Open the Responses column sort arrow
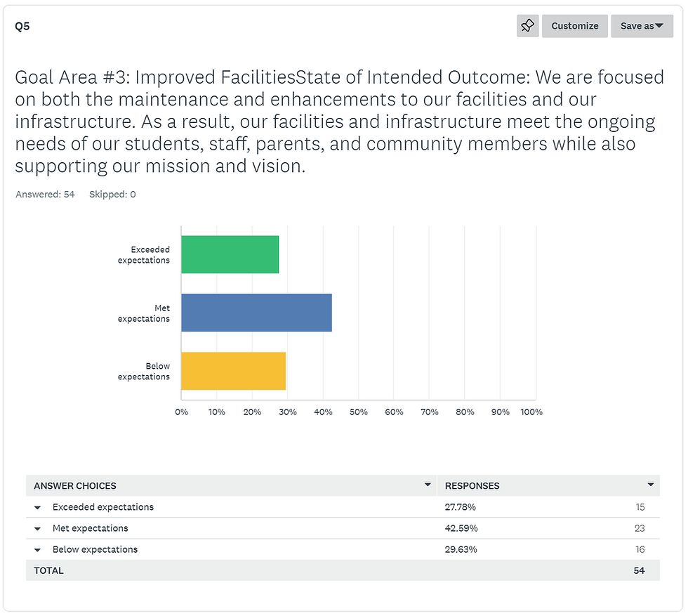The width and height of the screenshot is (688, 616). coord(650,485)
